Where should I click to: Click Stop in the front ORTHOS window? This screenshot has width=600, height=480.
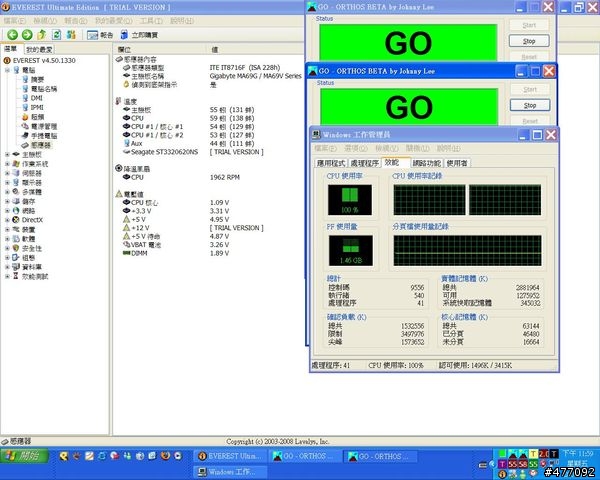530,105
